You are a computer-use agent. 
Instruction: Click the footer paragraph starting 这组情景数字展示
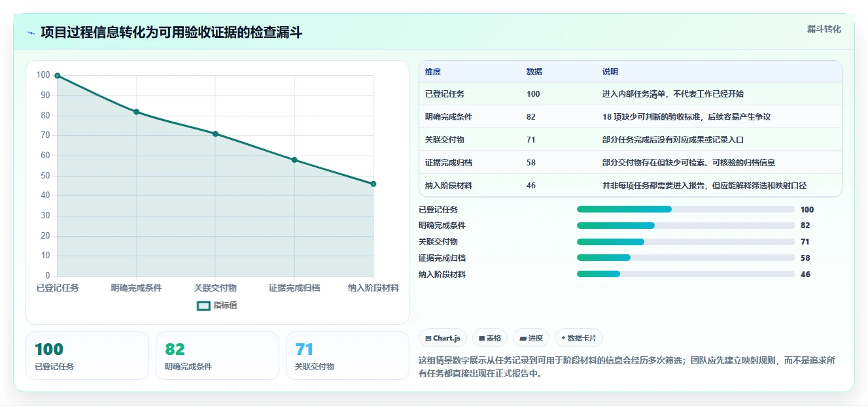point(627,367)
